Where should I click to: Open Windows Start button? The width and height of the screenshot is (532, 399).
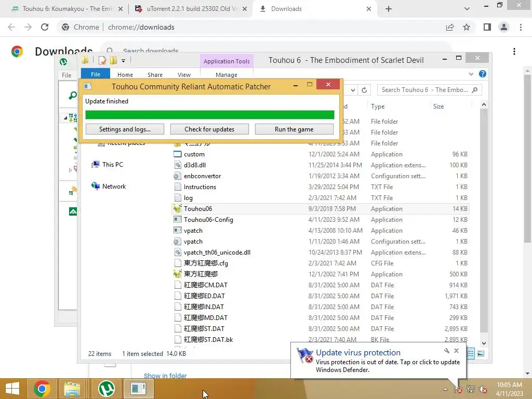(x=12, y=389)
